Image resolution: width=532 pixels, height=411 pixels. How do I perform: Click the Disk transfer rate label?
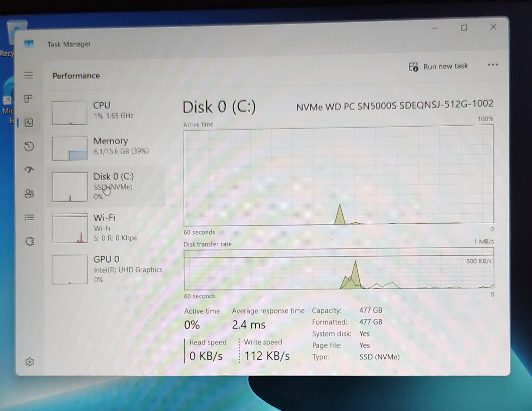pos(207,244)
